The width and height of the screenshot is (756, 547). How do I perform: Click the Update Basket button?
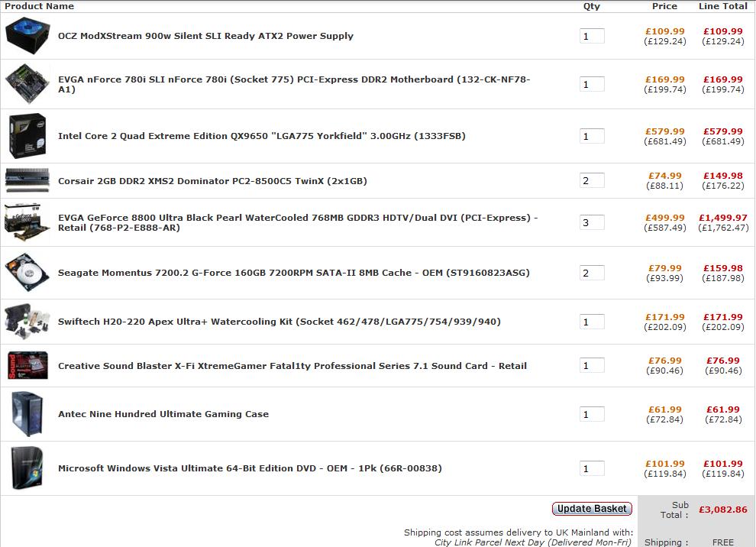click(x=592, y=508)
